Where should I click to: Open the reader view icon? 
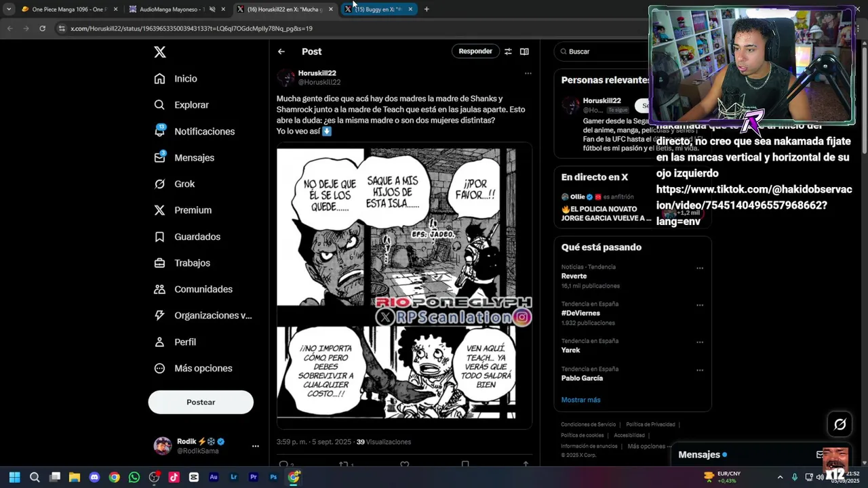coord(524,52)
